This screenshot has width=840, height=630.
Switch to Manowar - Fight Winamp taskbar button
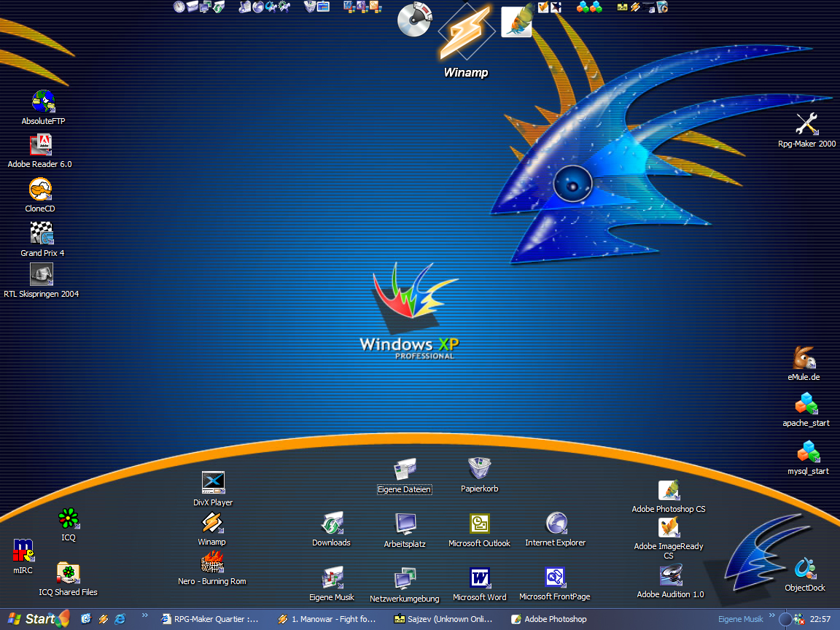(327, 619)
